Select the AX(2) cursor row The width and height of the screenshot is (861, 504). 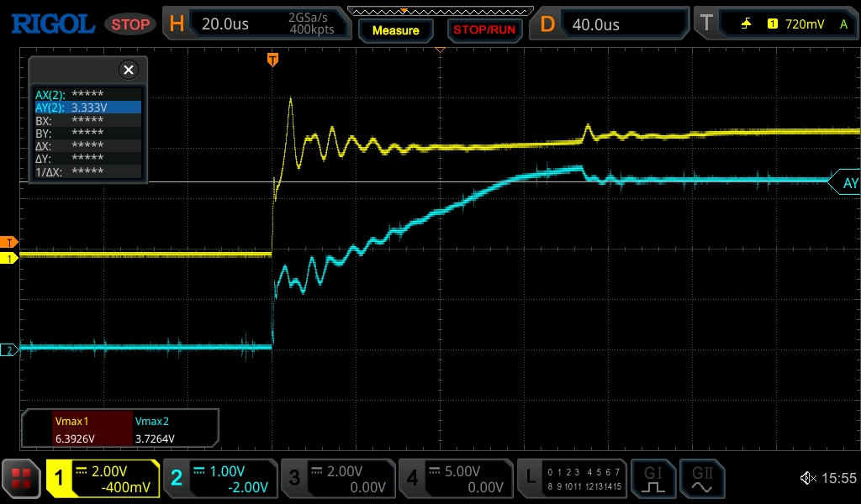coord(87,95)
